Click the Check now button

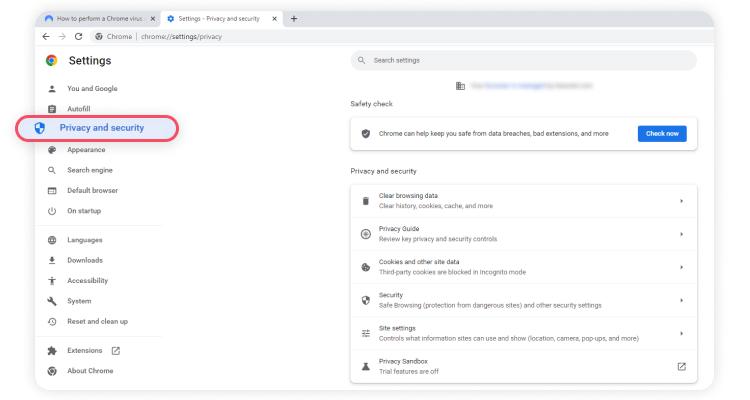pyautogui.click(x=662, y=133)
